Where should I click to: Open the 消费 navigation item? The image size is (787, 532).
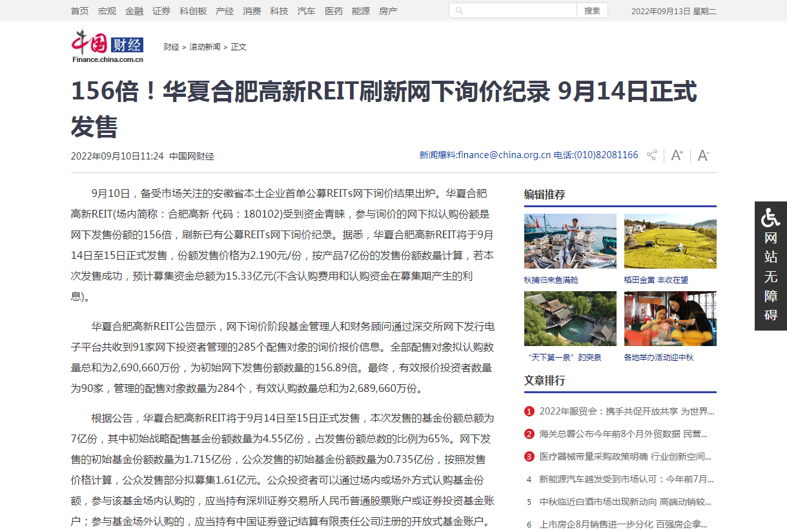(x=252, y=11)
